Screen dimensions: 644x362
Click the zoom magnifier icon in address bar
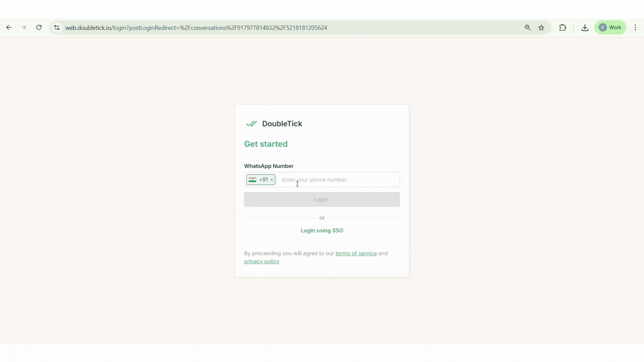(x=528, y=27)
